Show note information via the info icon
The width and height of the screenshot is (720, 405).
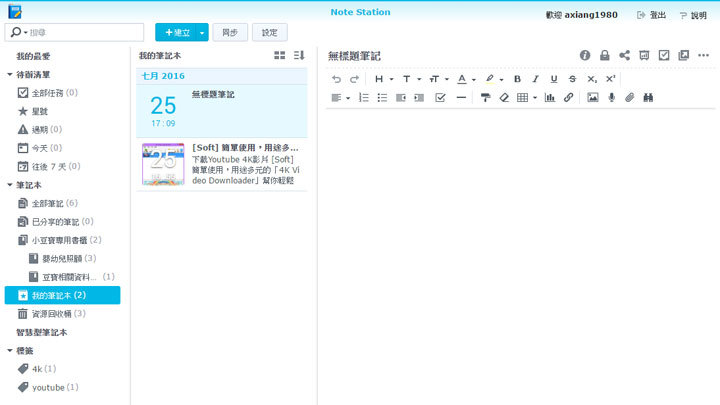(x=585, y=56)
